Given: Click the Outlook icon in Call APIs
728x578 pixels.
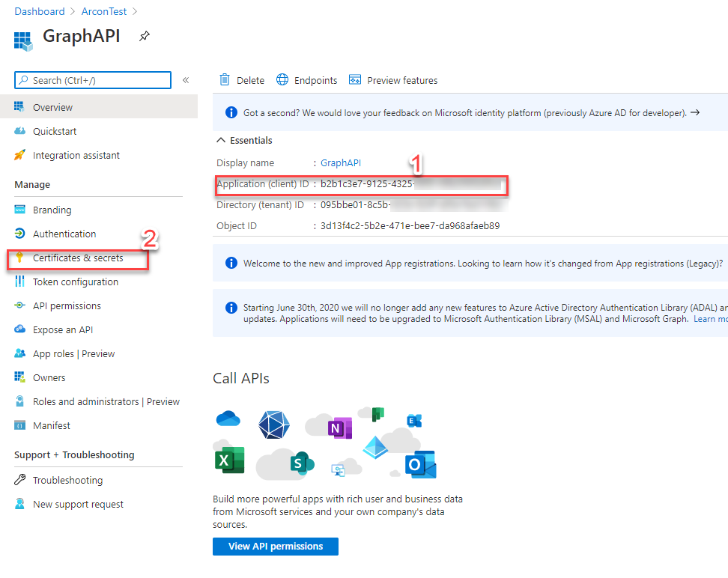Looking at the screenshot, I should click(x=420, y=465).
